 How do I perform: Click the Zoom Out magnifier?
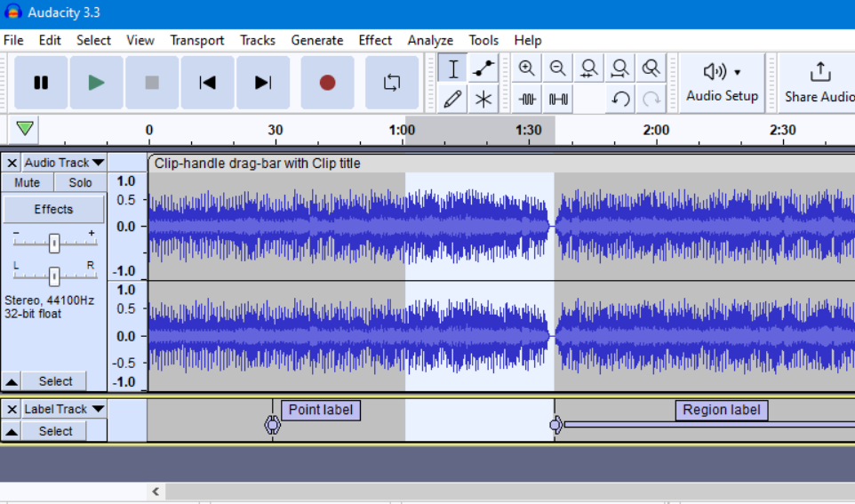(557, 68)
